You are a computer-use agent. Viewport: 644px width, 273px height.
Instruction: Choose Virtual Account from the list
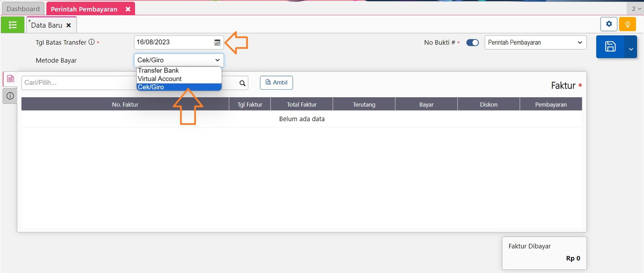click(160, 79)
